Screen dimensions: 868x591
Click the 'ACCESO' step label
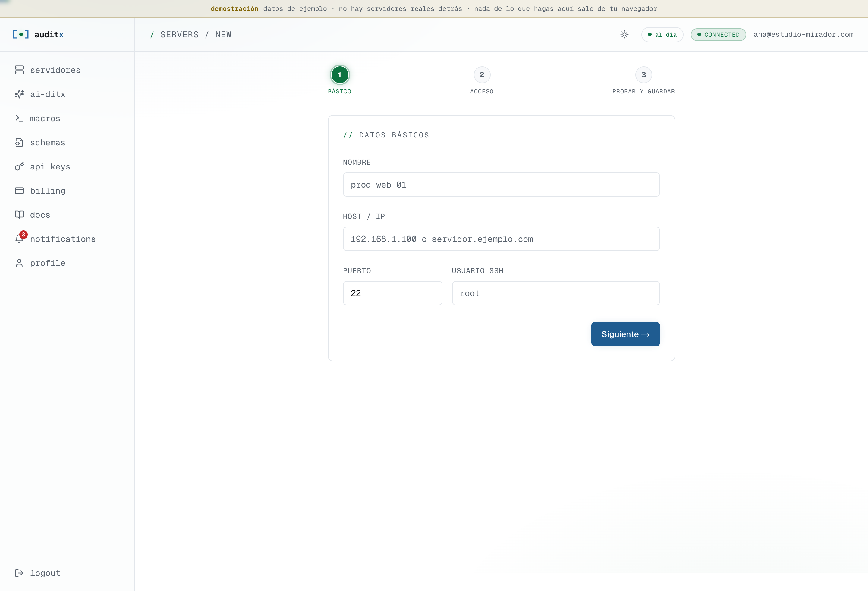(x=482, y=92)
